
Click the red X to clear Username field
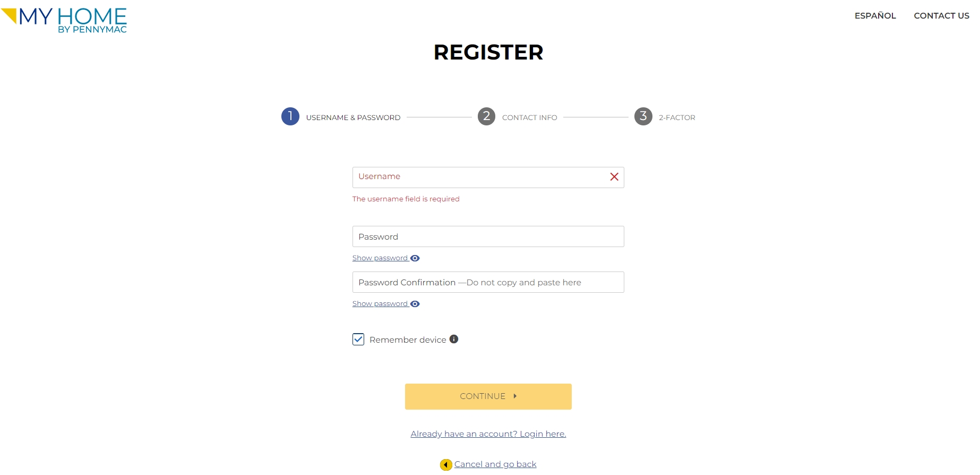(614, 177)
